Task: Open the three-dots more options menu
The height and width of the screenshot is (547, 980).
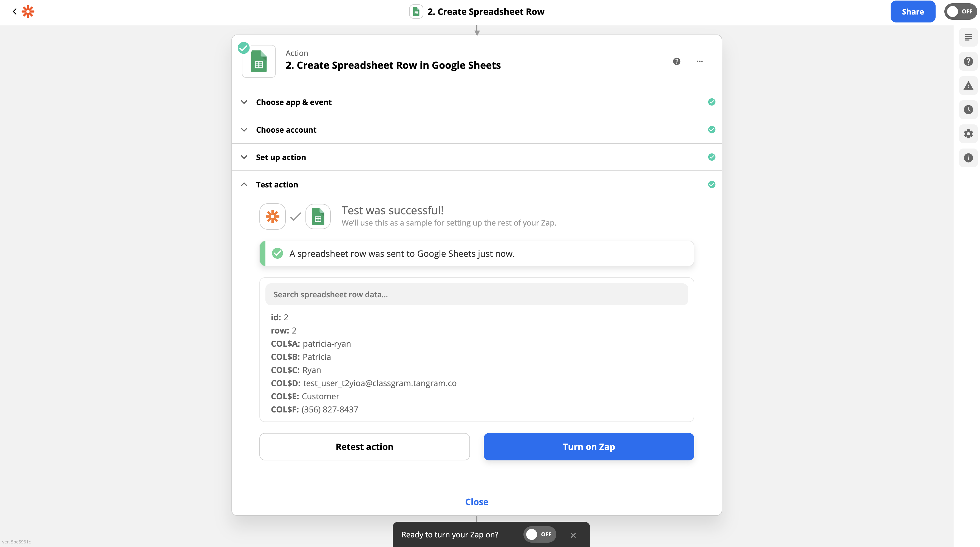Action: pyautogui.click(x=699, y=61)
